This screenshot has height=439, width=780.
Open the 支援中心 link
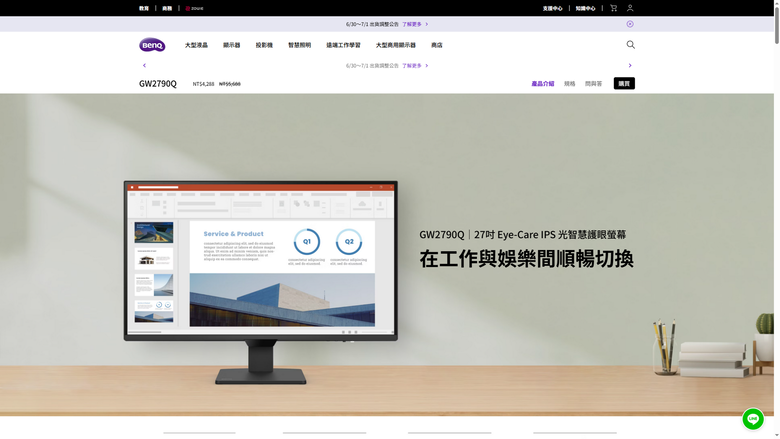click(x=552, y=8)
